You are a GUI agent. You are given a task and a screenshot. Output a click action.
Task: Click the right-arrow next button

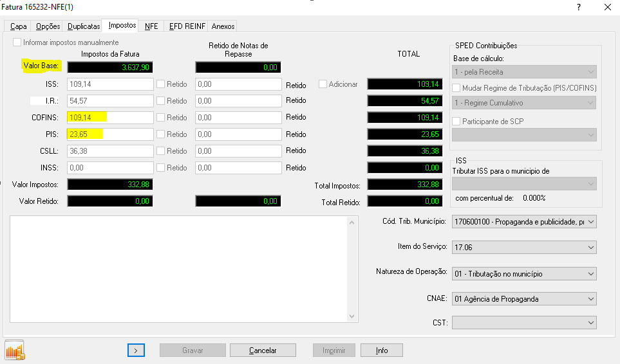coord(136,350)
